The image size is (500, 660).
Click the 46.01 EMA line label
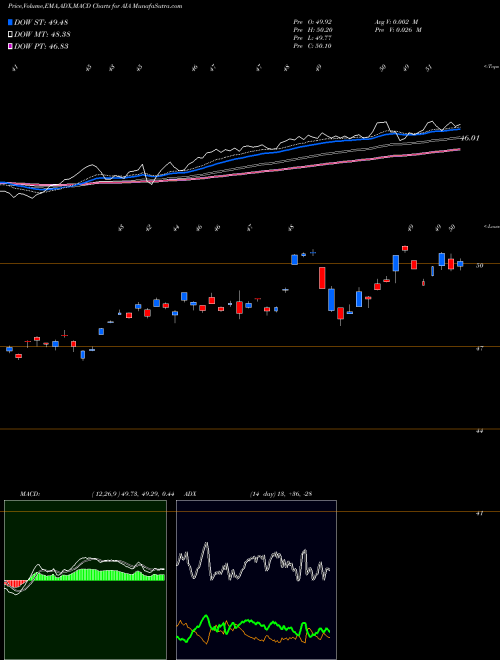click(470, 138)
